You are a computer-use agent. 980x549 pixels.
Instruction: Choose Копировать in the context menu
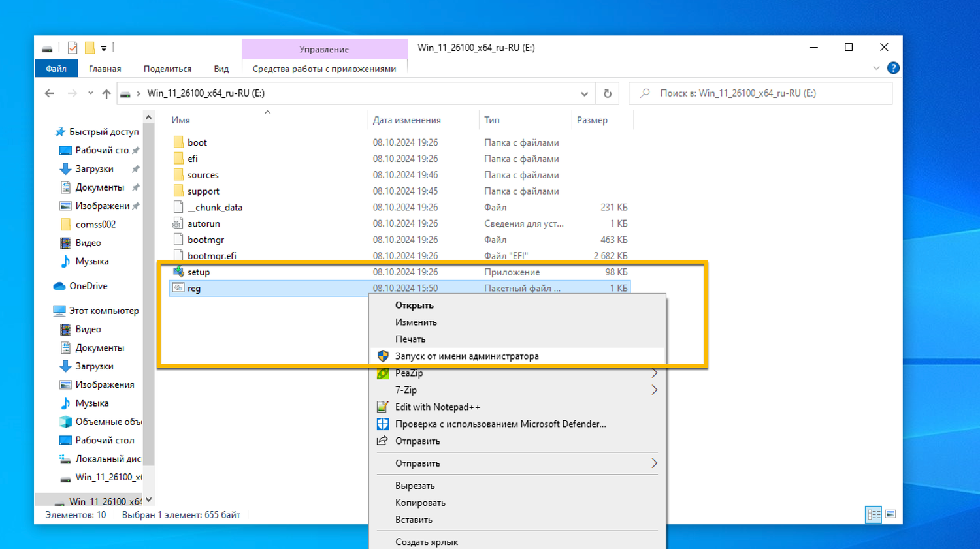(x=420, y=502)
